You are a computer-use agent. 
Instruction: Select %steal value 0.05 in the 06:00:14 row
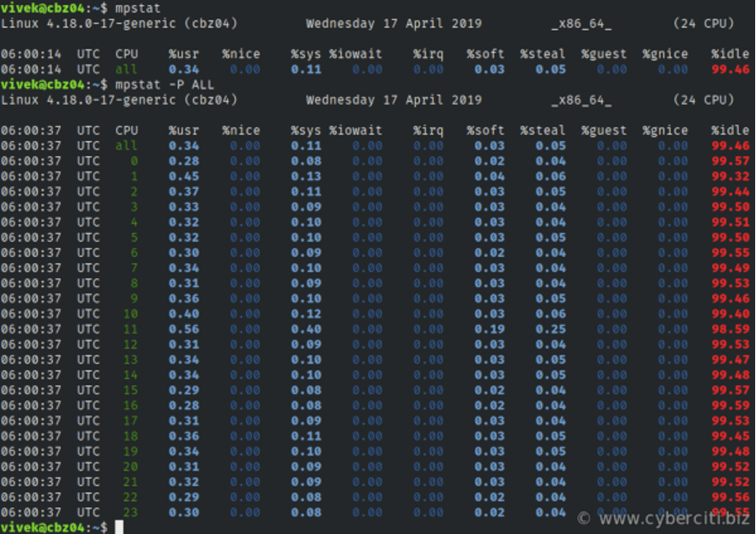[550, 70]
